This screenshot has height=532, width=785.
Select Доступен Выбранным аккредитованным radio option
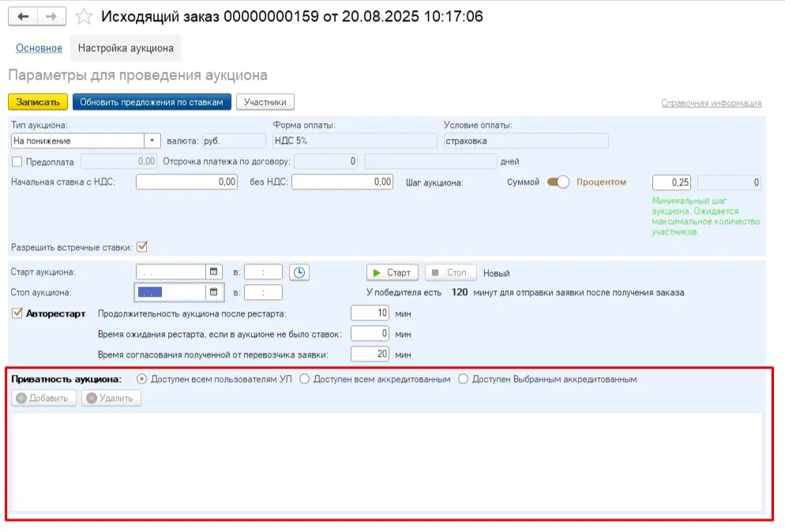click(x=463, y=379)
